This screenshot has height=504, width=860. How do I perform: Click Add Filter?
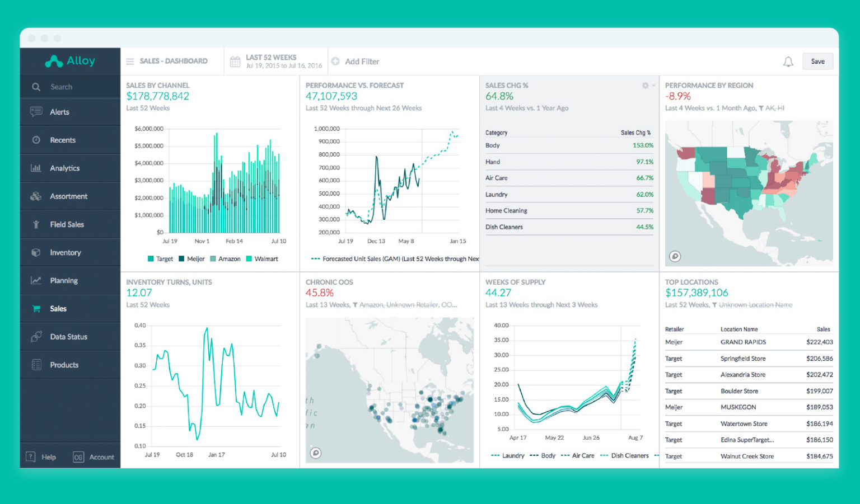[356, 62]
